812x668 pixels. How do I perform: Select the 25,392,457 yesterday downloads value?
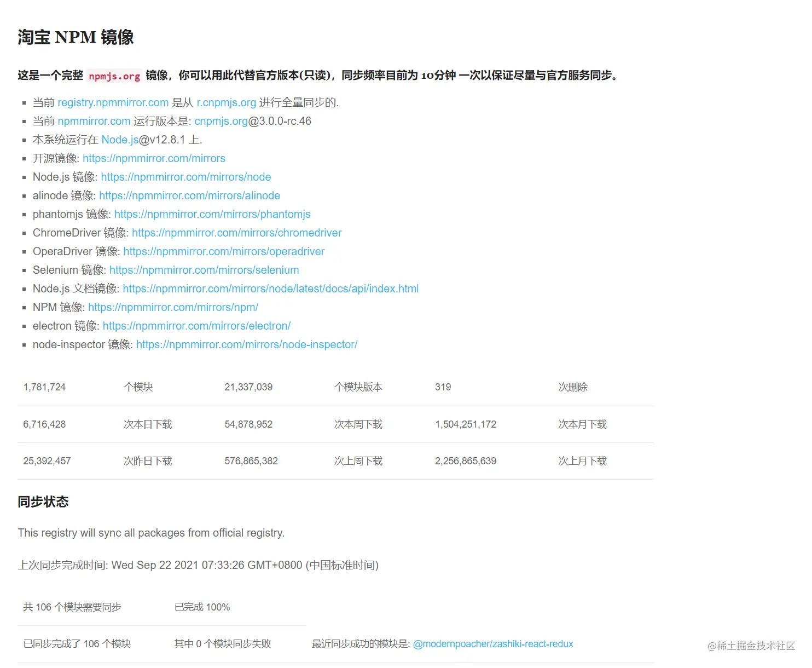47,461
